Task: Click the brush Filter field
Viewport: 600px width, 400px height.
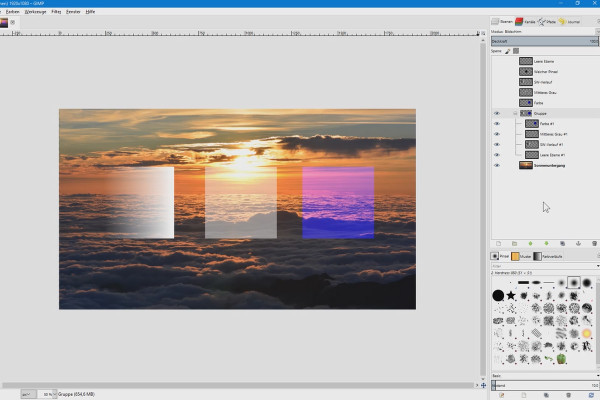Action: pos(543,266)
